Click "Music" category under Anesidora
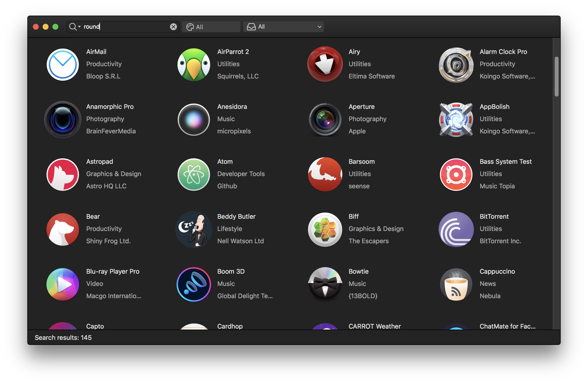This screenshot has width=588, height=384. pos(226,119)
